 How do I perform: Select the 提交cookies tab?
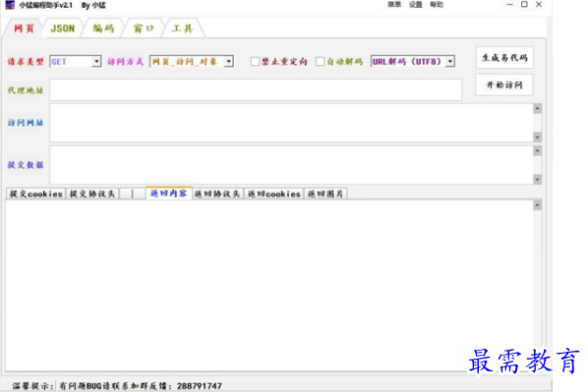tap(36, 194)
